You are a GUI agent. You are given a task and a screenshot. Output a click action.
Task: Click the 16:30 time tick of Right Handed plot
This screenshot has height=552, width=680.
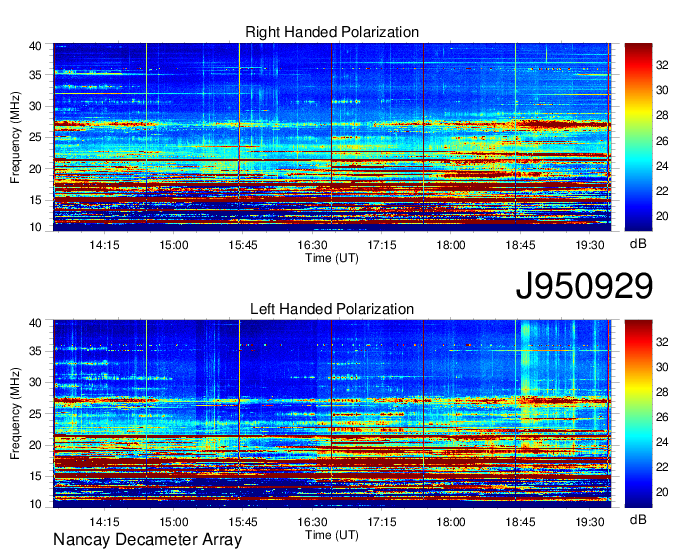312,245
